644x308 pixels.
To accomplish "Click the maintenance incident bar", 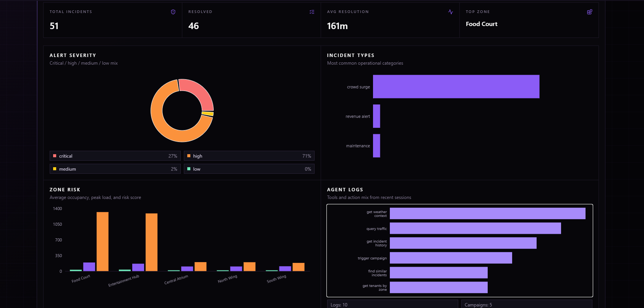I will click(x=376, y=145).
